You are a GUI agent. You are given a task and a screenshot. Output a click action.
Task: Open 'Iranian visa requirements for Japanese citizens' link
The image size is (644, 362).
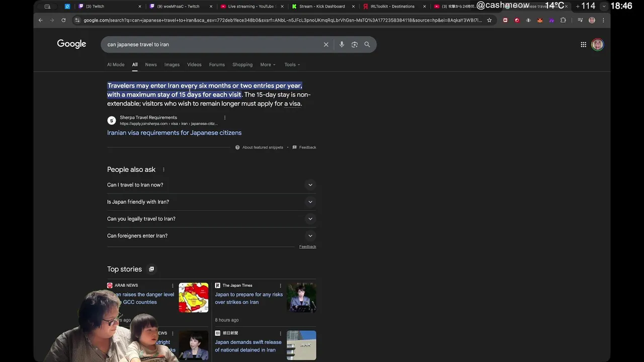coord(174,133)
